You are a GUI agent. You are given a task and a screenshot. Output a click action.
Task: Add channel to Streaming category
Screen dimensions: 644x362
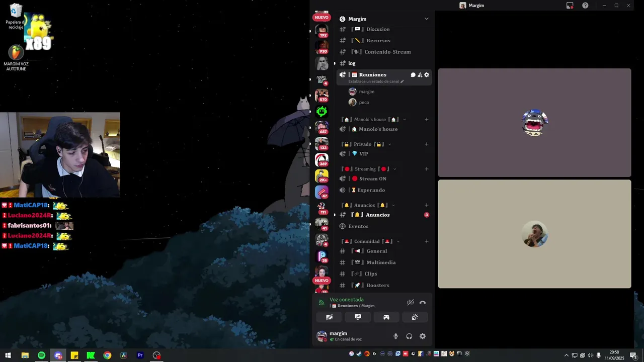pyautogui.click(x=427, y=169)
